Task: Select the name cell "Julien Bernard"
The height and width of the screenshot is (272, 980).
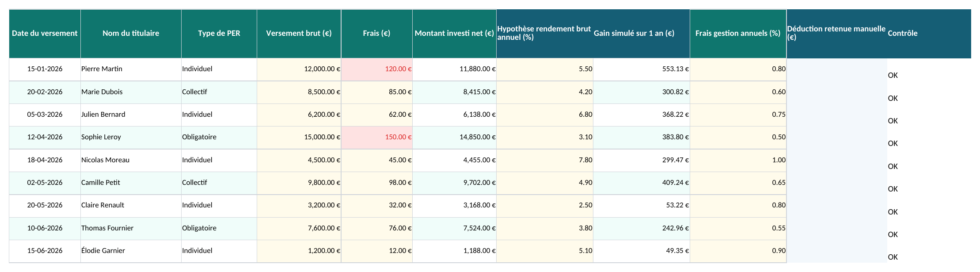Action: tap(131, 115)
